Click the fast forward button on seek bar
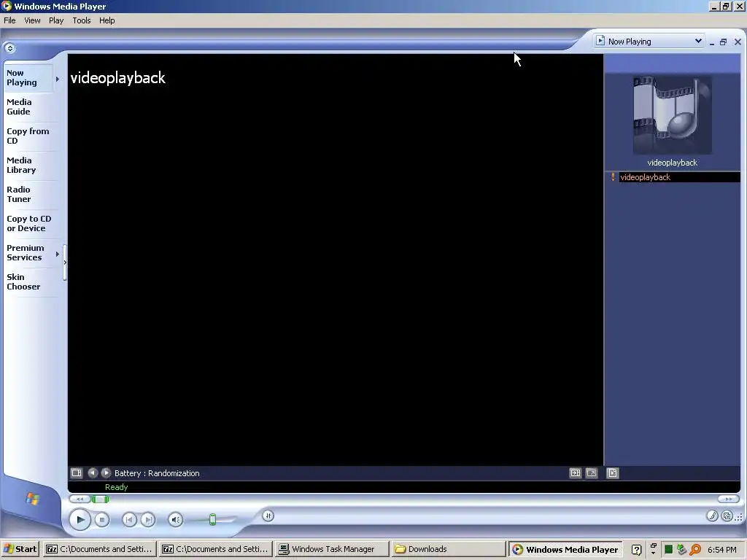Screen dimensions: 747x560 coord(728,499)
